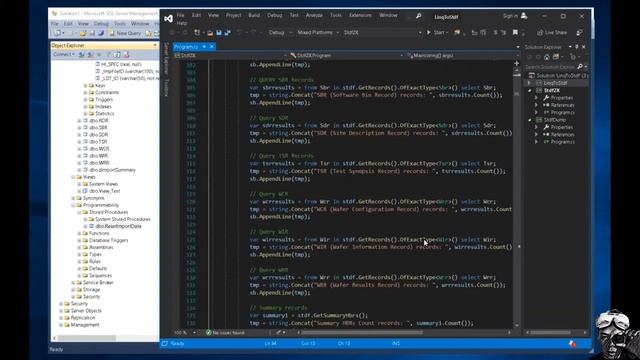Click the split editor plus icon above scrollbar

(517, 63)
